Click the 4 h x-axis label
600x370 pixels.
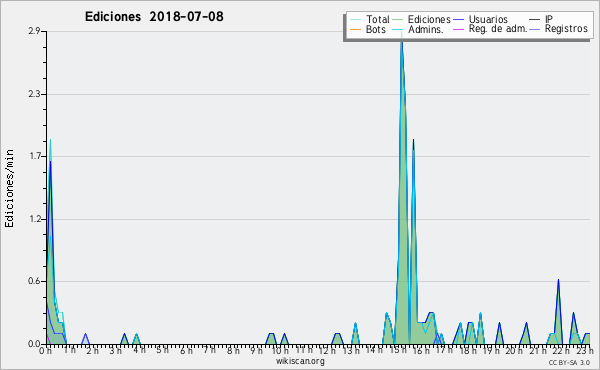(x=140, y=350)
